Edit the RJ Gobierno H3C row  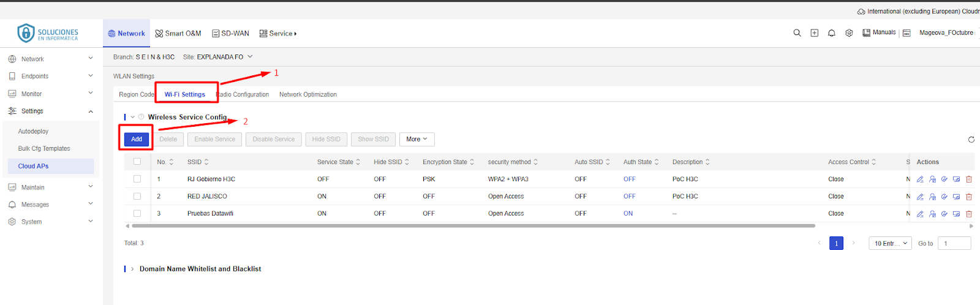920,179
